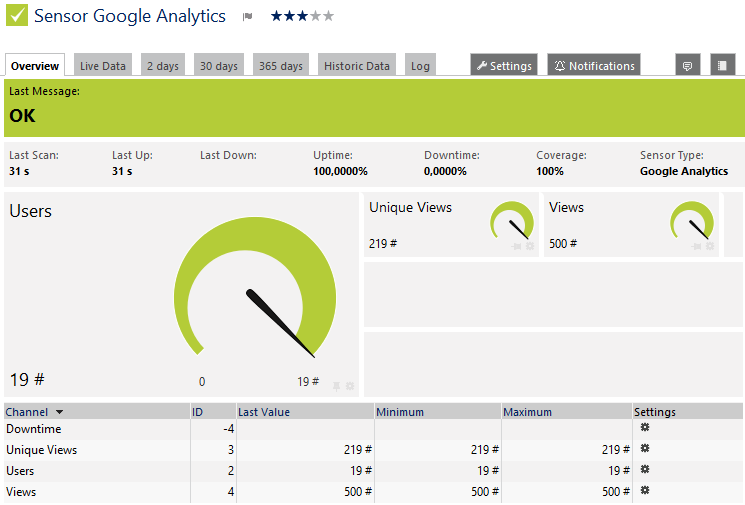Open settings gear for Downtime channel row
The width and height of the screenshot is (745, 505).
[x=645, y=427]
